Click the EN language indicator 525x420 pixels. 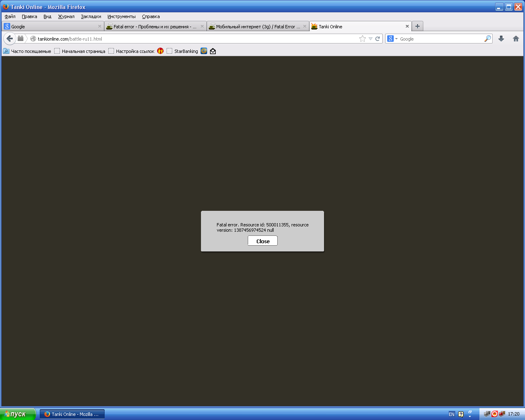point(451,414)
